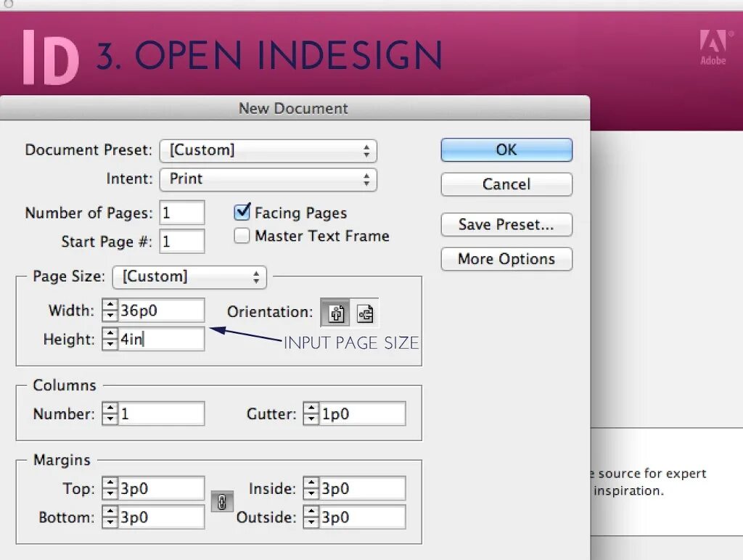The image size is (743, 560).
Task: Click the Gutter field showing 1p0
Action: [x=363, y=413]
